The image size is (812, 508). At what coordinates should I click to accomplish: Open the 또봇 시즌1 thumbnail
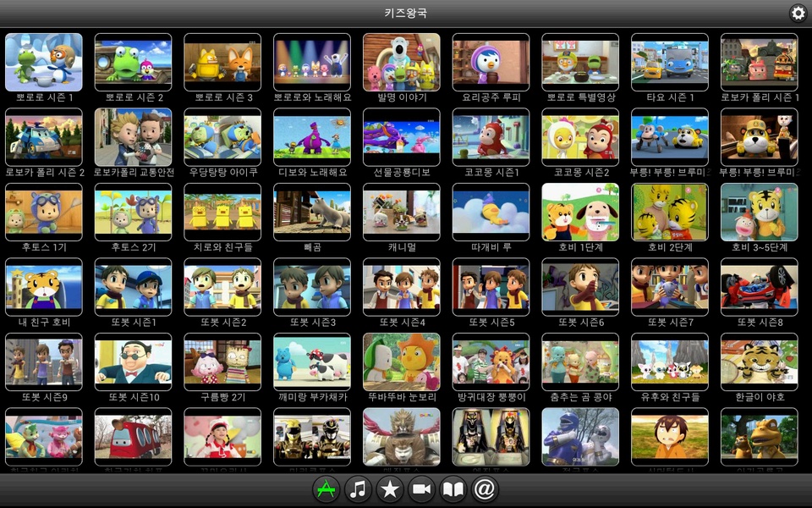(x=133, y=287)
